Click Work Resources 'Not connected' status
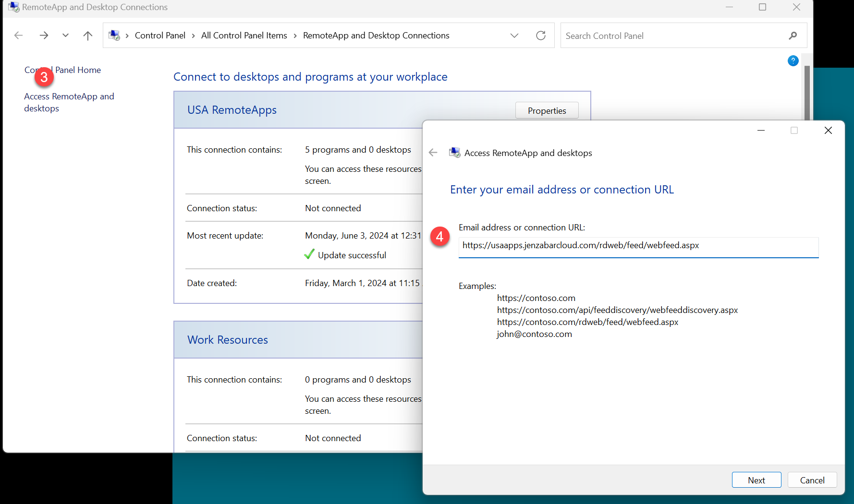Image resolution: width=854 pixels, height=504 pixels. [x=333, y=438]
